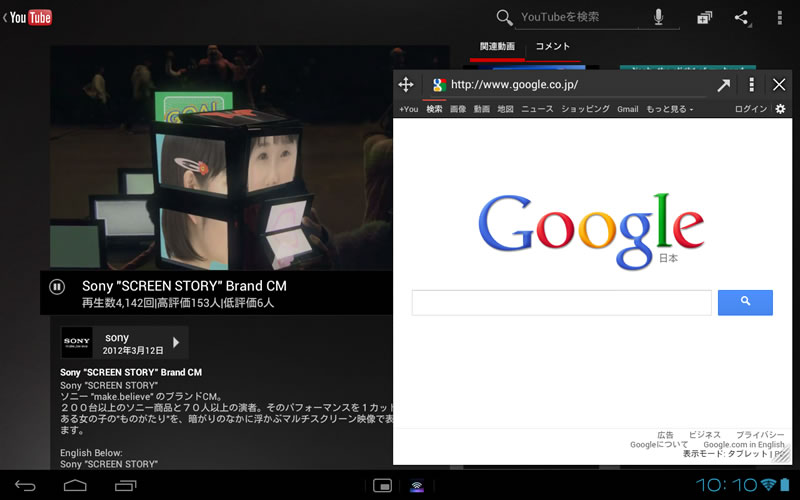Open the small apps launcher in system bar
This screenshot has height=500, width=800.
point(381,486)
